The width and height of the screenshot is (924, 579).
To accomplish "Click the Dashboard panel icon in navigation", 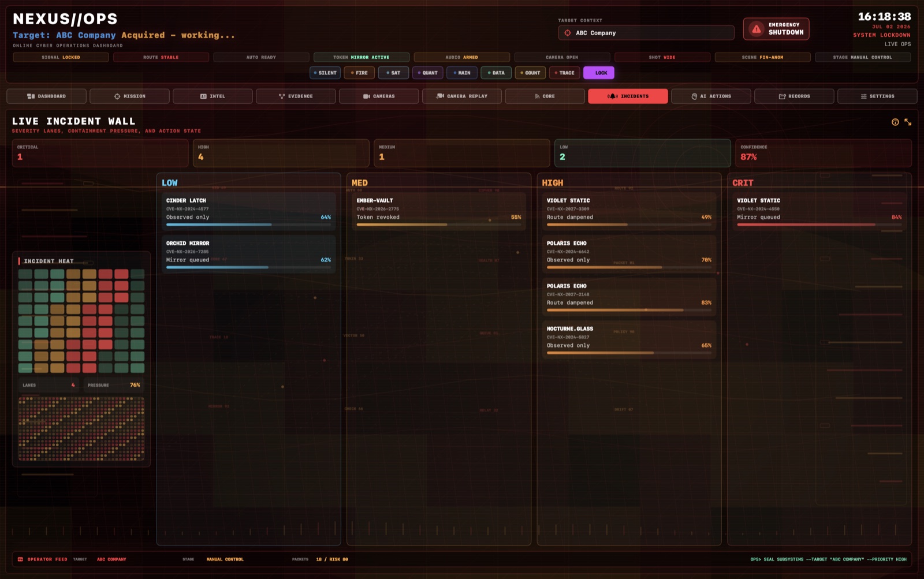I will (x=31, y=96).
